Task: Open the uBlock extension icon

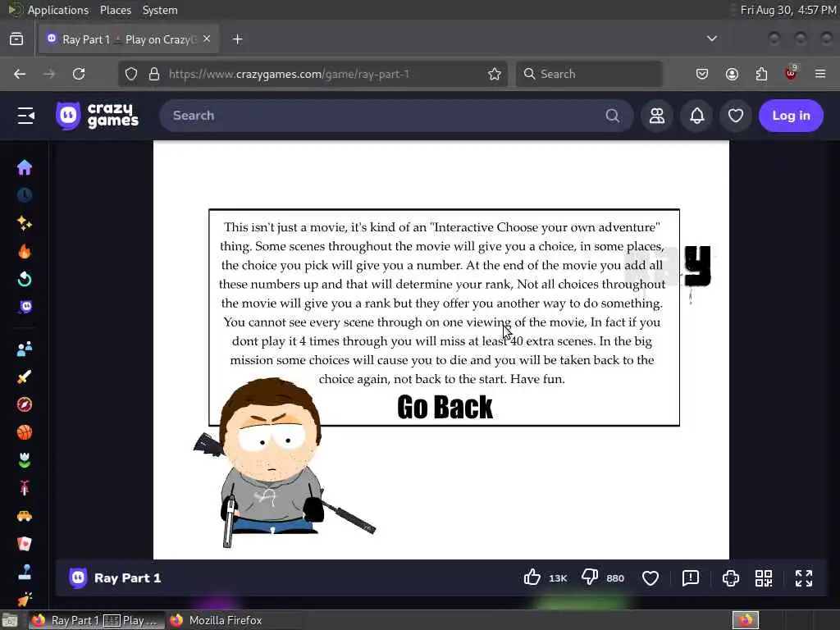Action: click(x=791, y=73)
